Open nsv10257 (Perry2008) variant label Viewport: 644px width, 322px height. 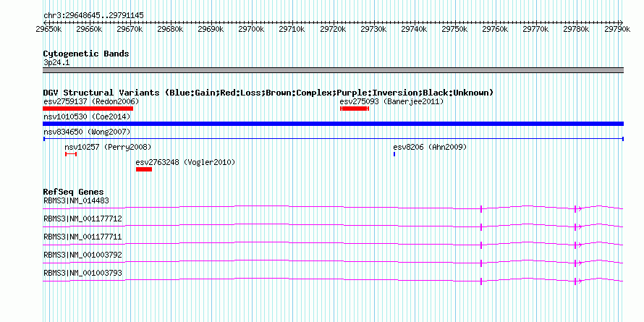[x=108, y=147]
